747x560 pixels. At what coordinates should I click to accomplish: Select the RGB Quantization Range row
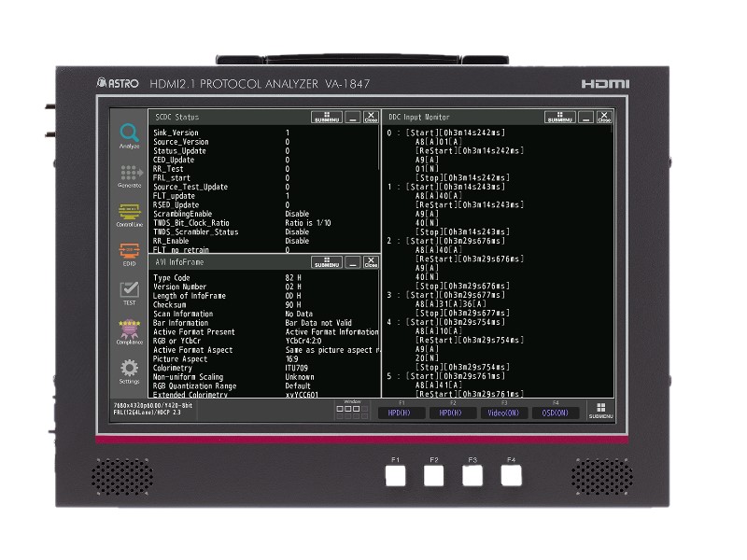click(265, 386)
